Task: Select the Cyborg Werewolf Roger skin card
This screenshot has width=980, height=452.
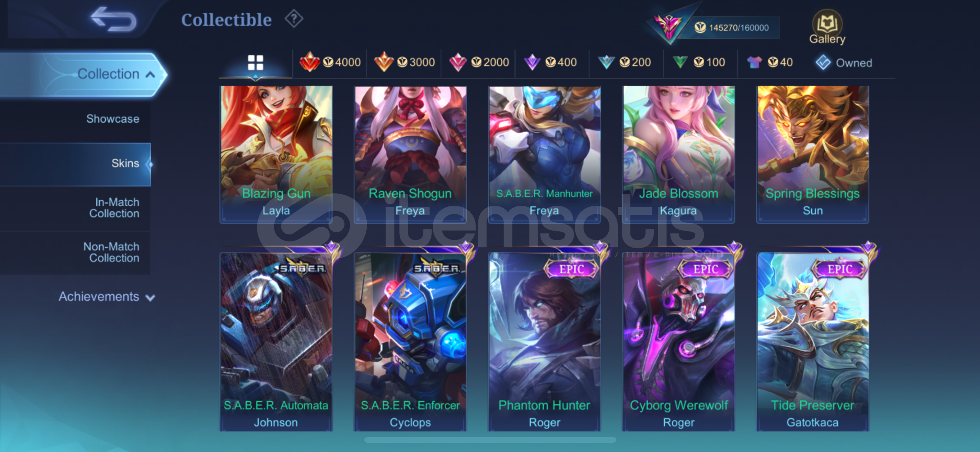Action: pos(679,341)
